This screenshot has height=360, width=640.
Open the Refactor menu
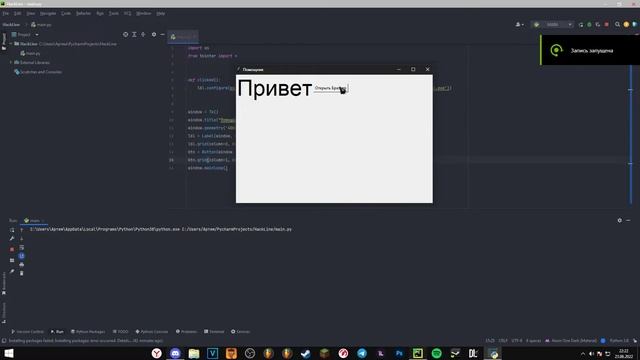tap(83, 13)
